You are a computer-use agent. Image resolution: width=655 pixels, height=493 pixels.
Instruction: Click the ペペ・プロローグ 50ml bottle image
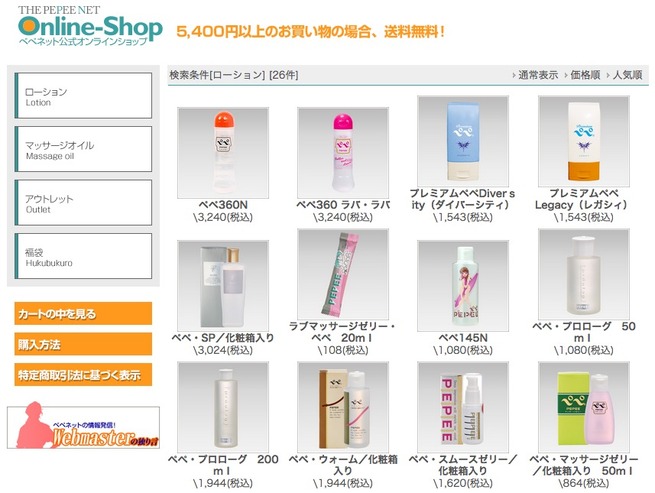click(x=584, y=274)
